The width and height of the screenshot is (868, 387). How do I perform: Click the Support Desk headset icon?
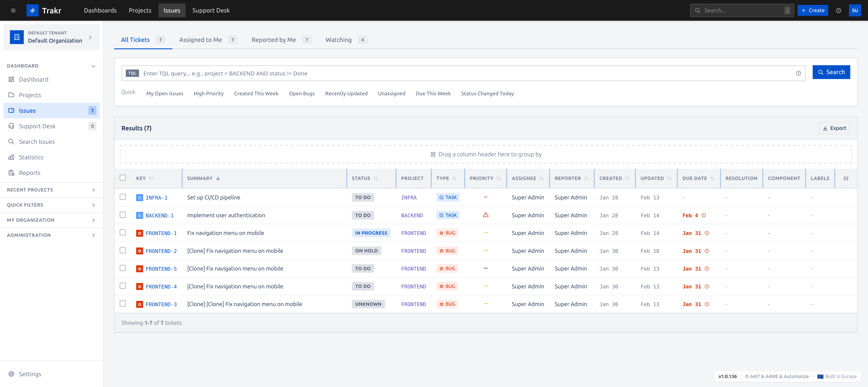coord(11,126)
